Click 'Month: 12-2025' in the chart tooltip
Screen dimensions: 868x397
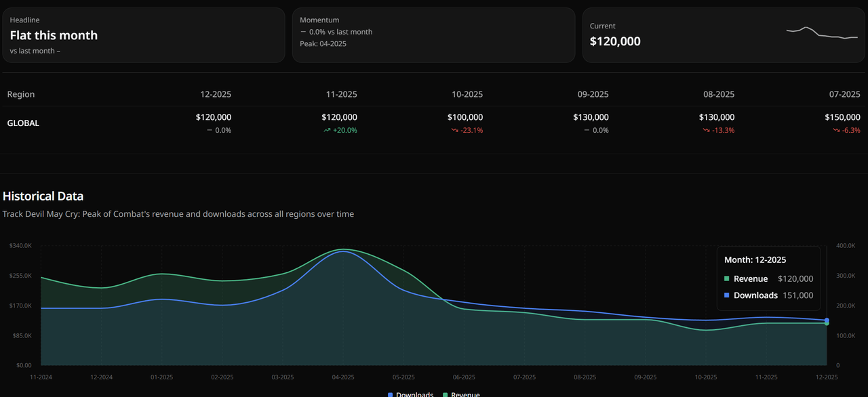[x=755, y=259]
